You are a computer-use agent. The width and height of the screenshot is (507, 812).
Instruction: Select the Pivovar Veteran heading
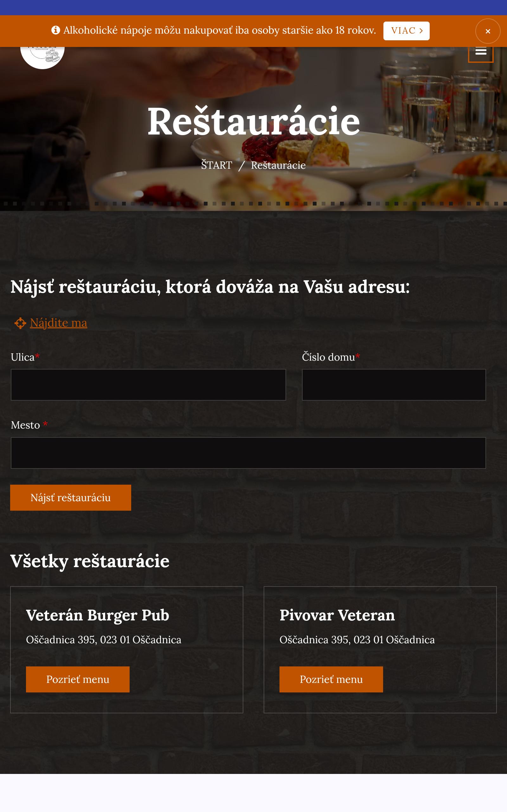tap(337, 615)
